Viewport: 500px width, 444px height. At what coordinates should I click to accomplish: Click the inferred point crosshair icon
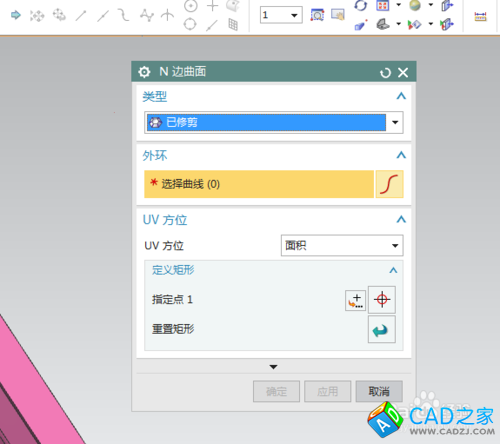(x=382, y=300)
